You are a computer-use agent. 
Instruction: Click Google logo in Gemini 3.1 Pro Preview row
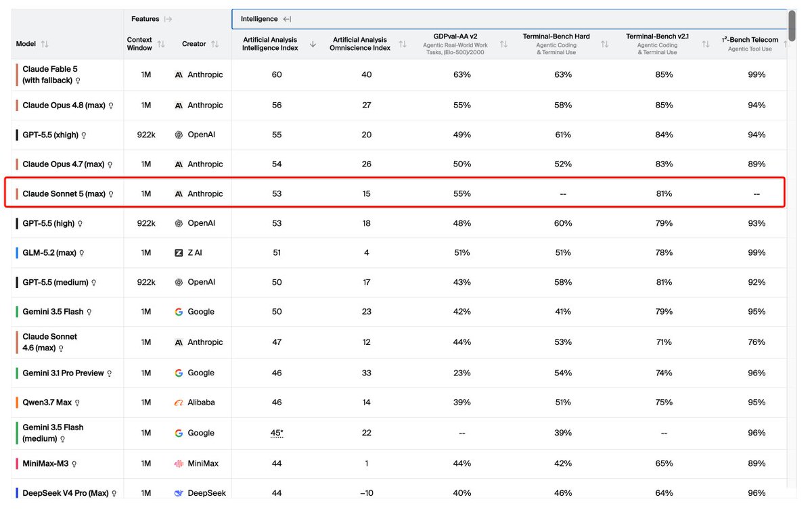click(x=179, y=373)
